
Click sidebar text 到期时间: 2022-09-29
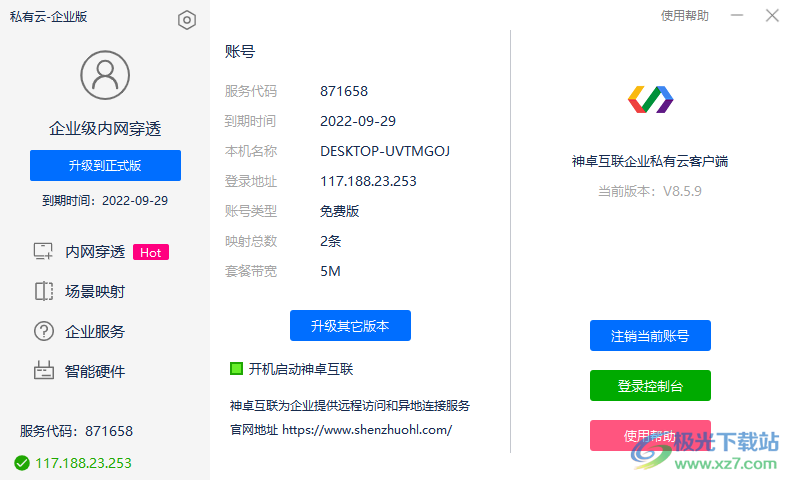(105, 200)
